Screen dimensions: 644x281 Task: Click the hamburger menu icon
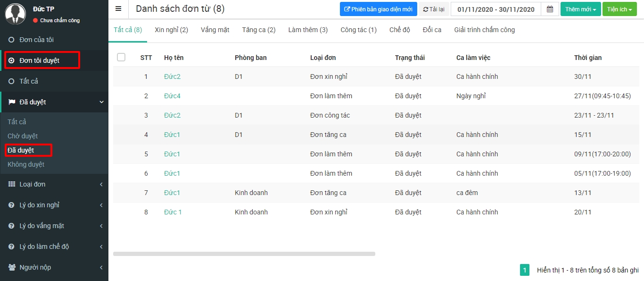point(118,9)
